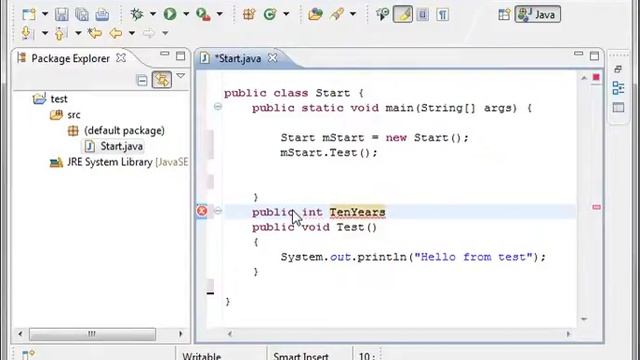Click the New file wizard icon

click(29, 15)
